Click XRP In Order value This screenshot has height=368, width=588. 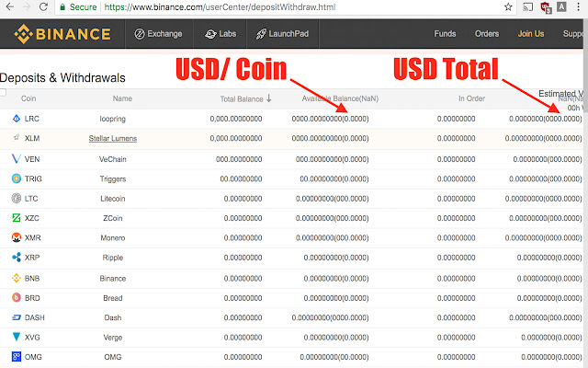(456, 258)
